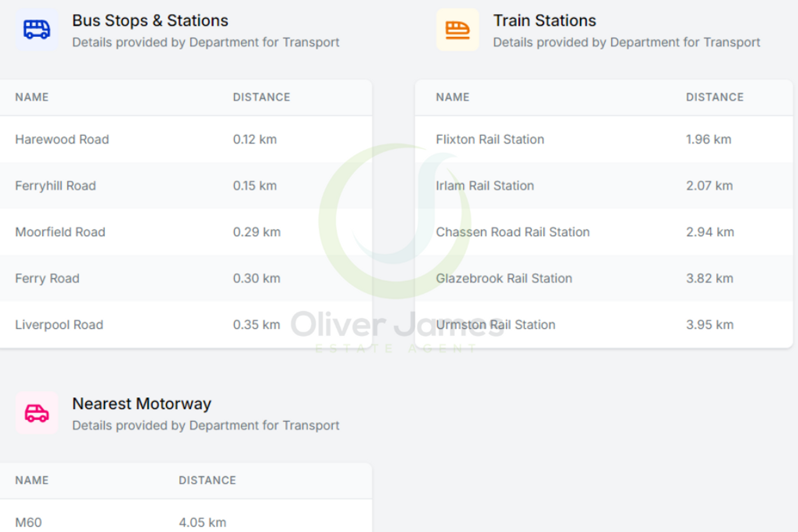The width and height of the screenshot is (798, 532).
Task: Click the 4.05 km motorway distance
Action: click(x=203, y=522)
